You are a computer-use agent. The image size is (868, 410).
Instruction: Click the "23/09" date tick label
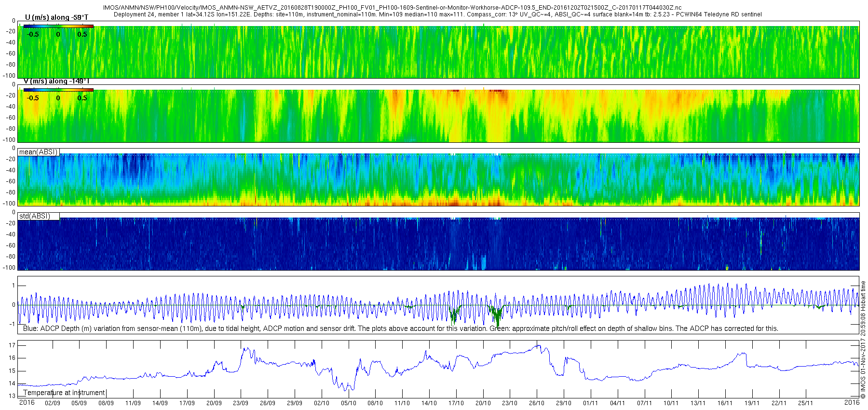click(241, 403)
